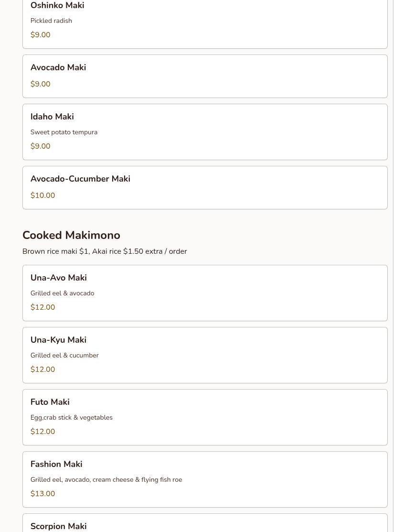Click the $9.00 price under Oshinko Maki
The width and height of the screenshot is (403, 532).
pos(41,35)
